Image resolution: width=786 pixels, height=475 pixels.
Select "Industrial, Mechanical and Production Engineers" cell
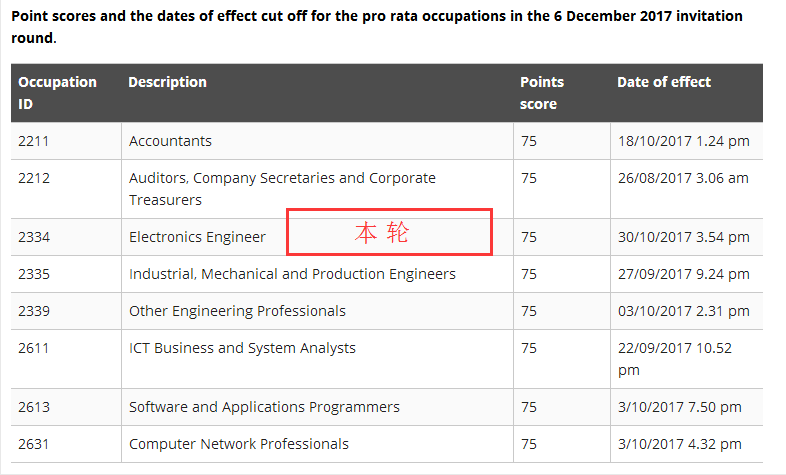pos(292,274)
